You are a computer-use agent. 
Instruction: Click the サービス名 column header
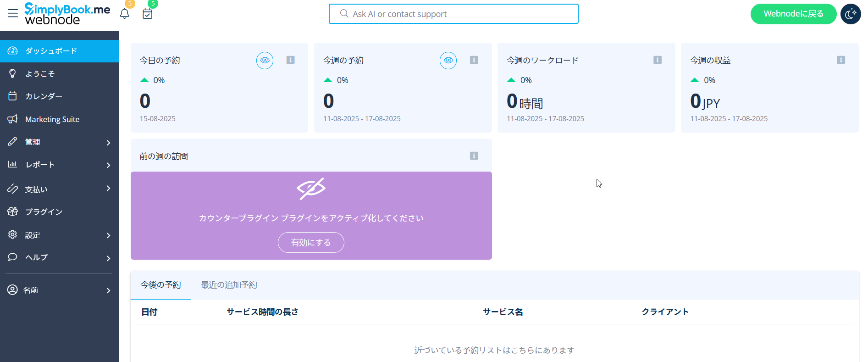click(x=503, y=312)
